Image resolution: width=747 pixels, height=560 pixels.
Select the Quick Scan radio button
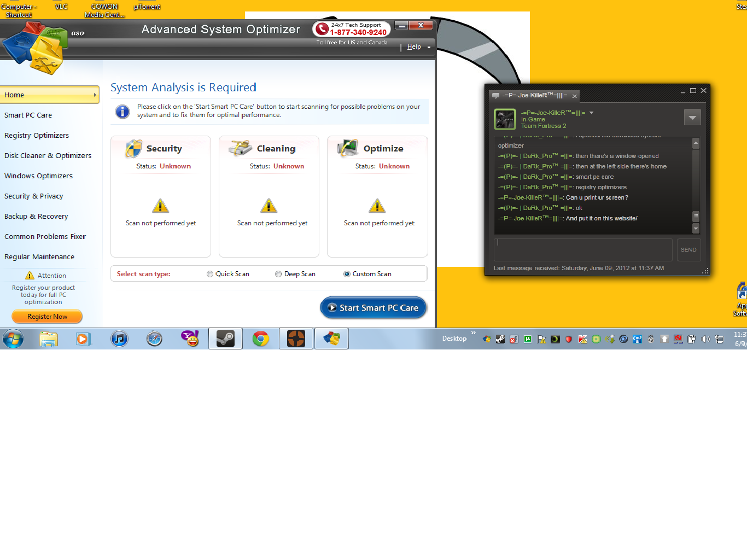click(x=210, y=274)
